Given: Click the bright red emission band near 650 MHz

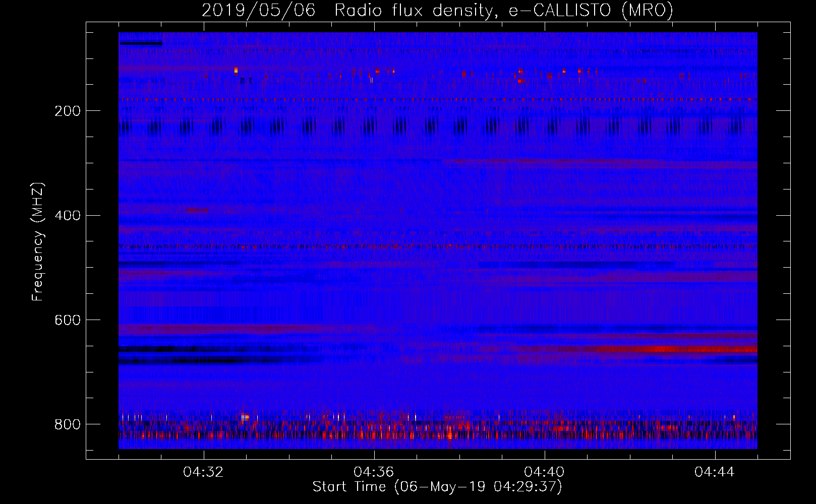Looking at the screenshot, I should [676, 349].
